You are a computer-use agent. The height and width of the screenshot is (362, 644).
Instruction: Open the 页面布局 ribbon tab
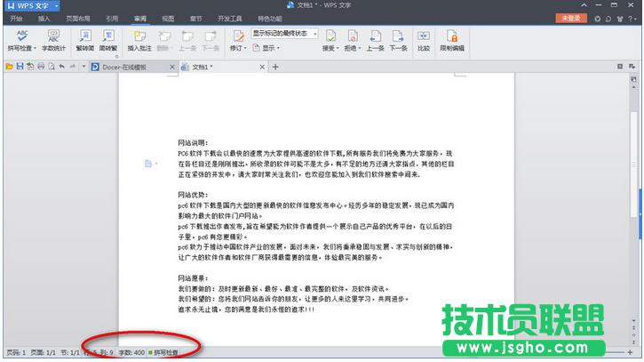point(77,18)
